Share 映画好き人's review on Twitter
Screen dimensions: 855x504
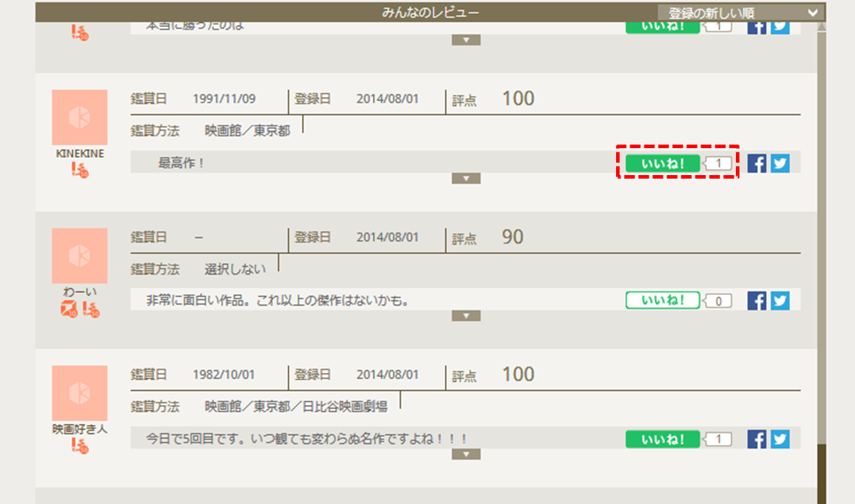click(x=780, y=439)
